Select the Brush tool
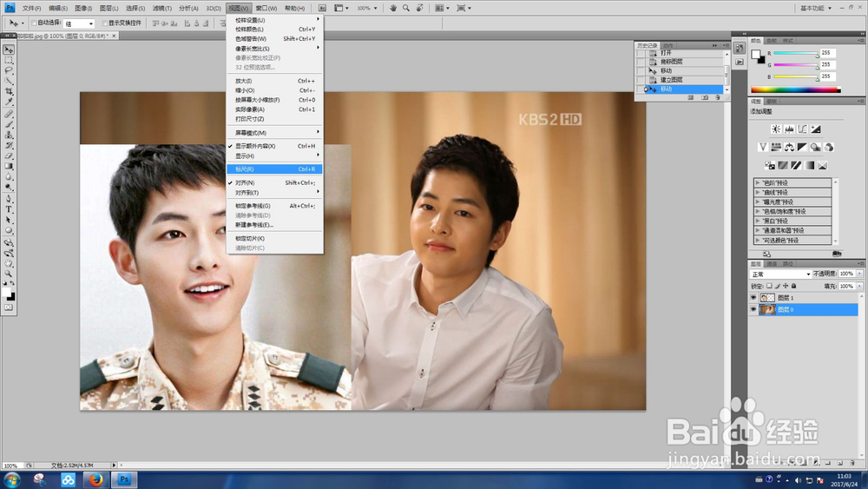This screenshot has height=489, width=868. [x=9, y=124]
